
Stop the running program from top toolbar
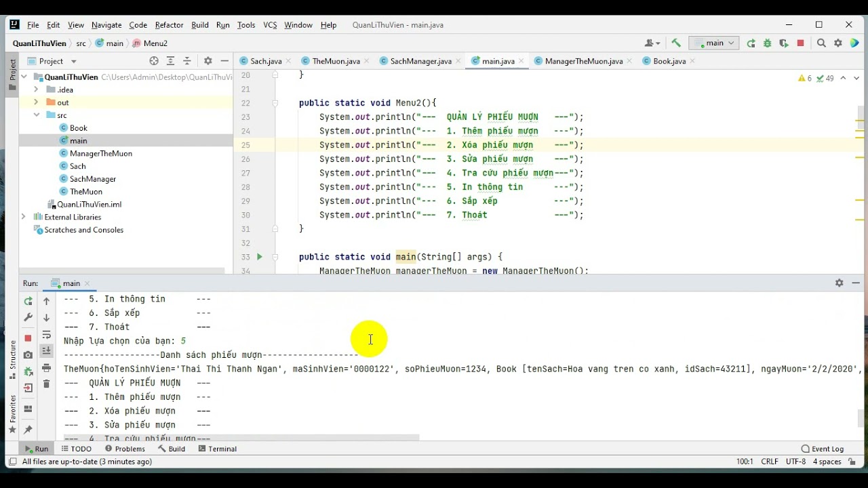tap(800, 43)
